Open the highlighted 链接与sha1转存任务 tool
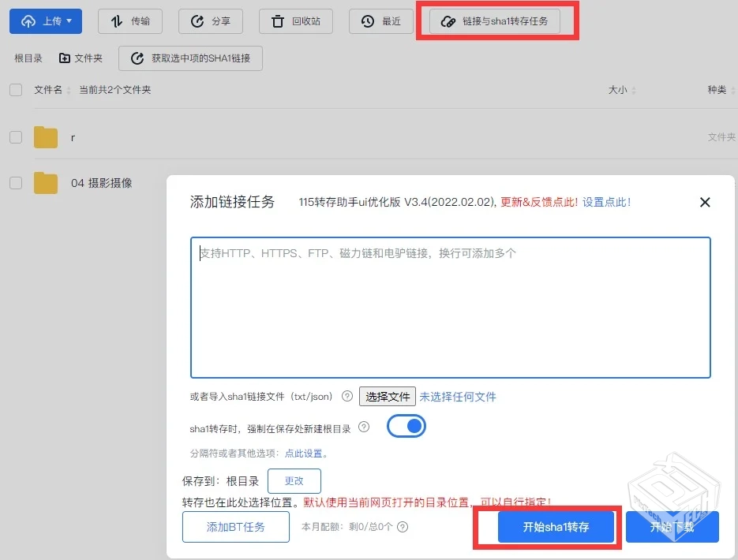This screenshot has height=560, width=738. [x=497, y=21]
